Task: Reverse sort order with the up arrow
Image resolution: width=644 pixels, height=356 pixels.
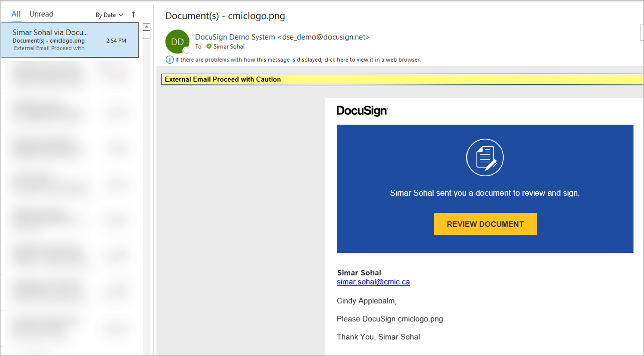Action: [133, 15]
